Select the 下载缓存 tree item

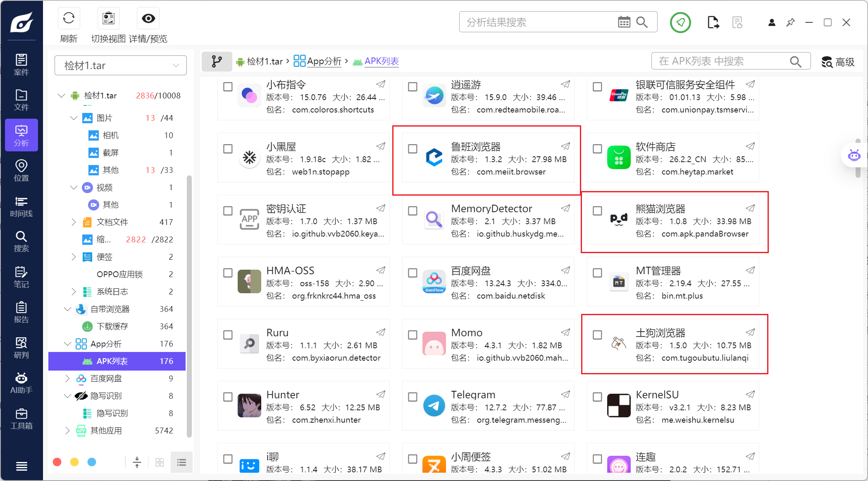click(117, 326)
